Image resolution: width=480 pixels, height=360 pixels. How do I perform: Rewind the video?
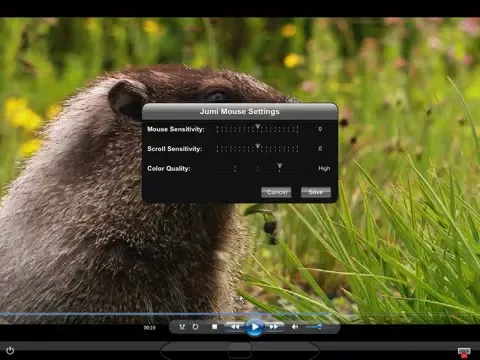235,327
